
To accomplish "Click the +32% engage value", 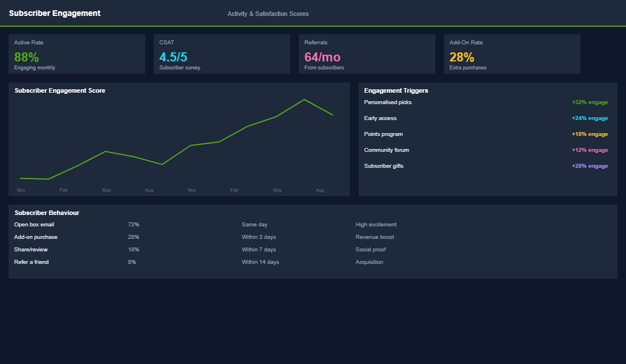I will tap(590, 102).
